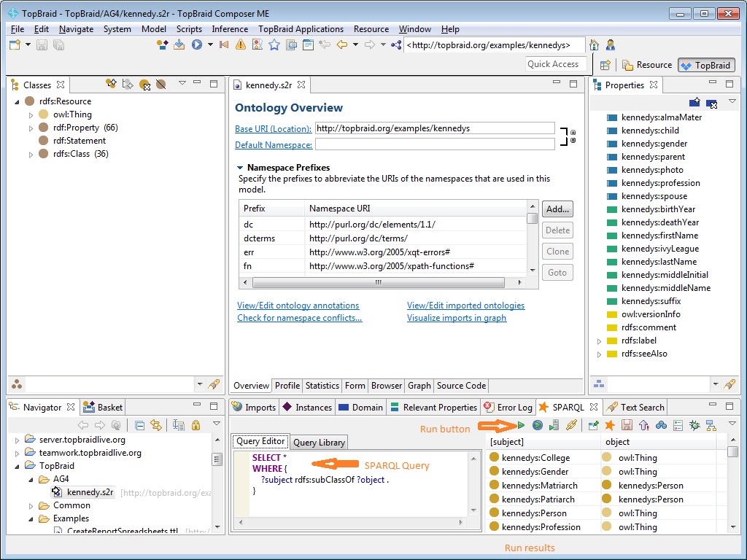
Task: Click the warning triangle icon in main toolbar
Action: [240, 44]
